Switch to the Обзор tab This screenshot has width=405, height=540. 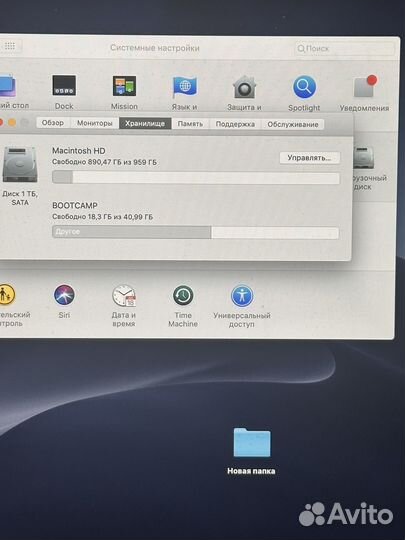[x=53, y=123]
